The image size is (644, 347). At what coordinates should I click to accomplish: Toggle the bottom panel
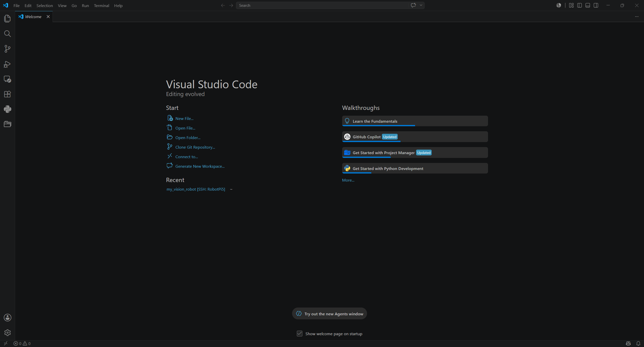588,5
